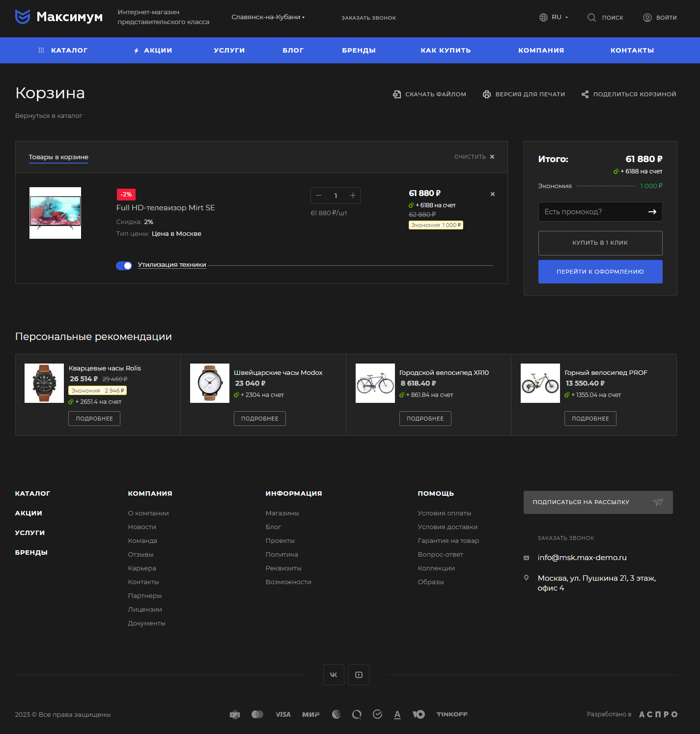700x734 pixels.
Task: Decrease TV quantity with minus
Action: pyautogui.click(x=318, y=196)
